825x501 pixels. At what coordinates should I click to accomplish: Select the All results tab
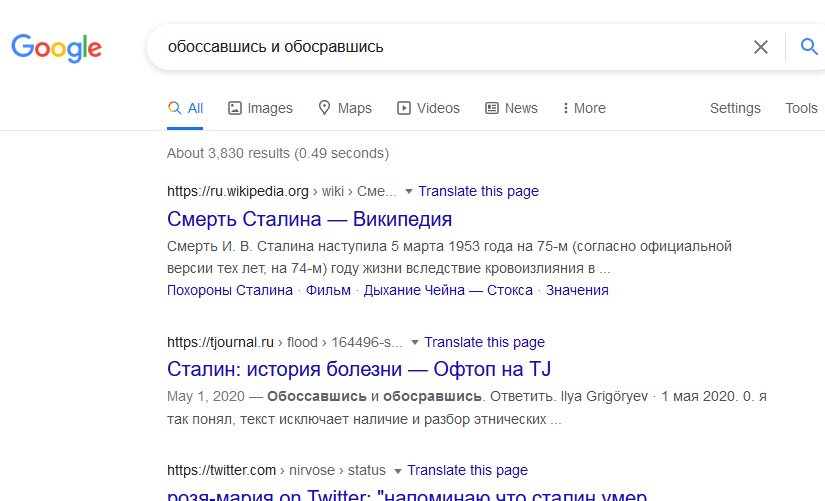(x=185, y=108)
